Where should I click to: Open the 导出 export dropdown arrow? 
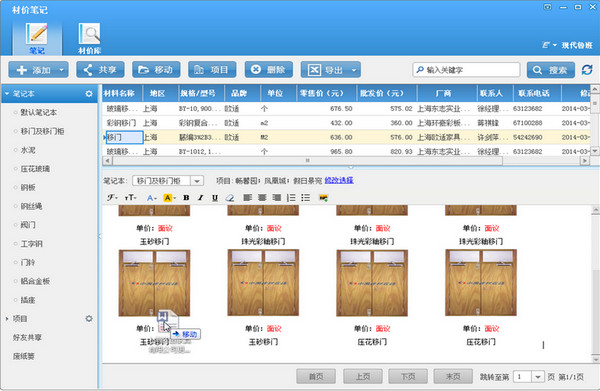point(354,70)
